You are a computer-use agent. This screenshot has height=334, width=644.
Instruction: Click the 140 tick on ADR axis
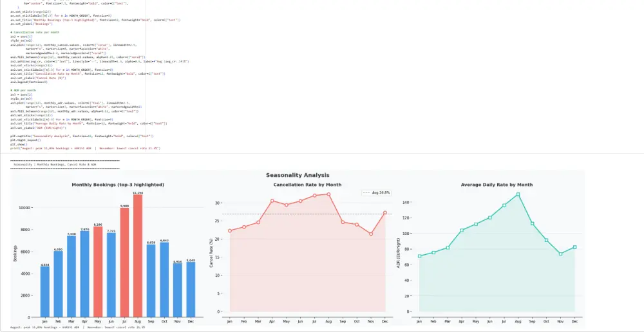point(406,202)
